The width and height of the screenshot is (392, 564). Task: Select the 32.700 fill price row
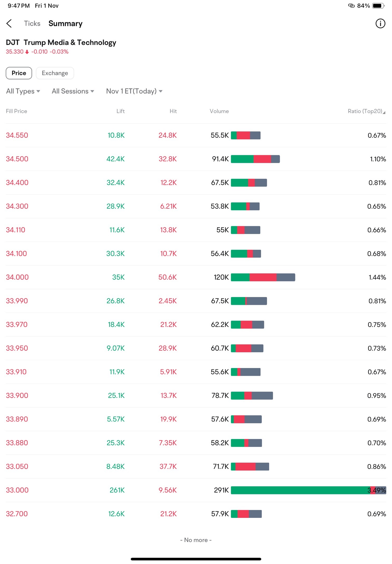coord(196,514)
